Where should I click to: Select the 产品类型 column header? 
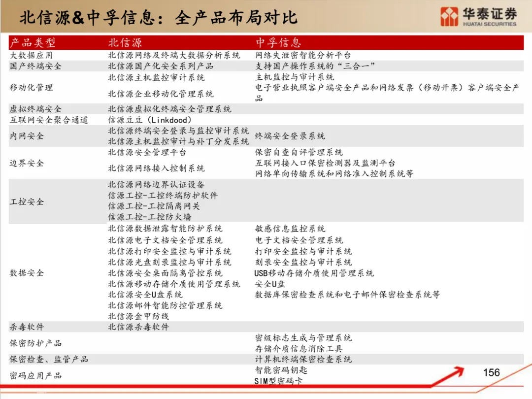[33, 43]
